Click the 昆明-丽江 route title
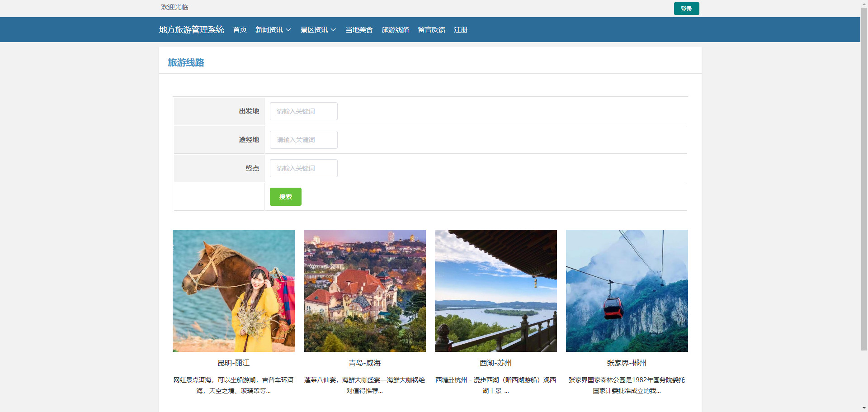The image size is (868, 412). [234, 363]
